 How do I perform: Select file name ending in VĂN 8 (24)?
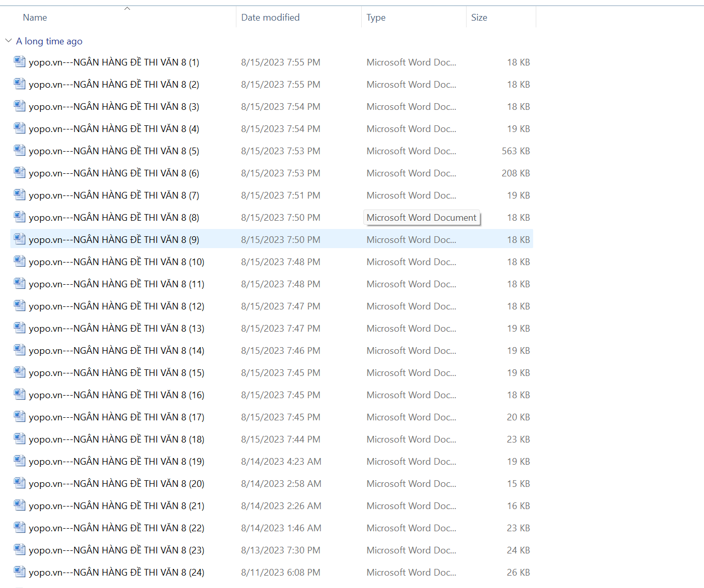pyautogui.click(x=117, y=573)
